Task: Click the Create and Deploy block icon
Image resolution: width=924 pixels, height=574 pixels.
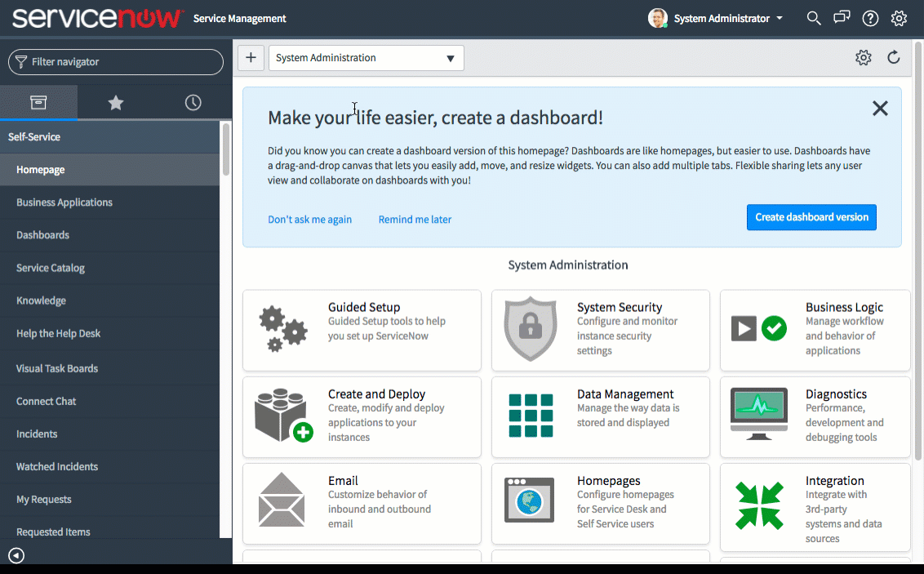Action: pyautogui.click(x=283, y=416)
